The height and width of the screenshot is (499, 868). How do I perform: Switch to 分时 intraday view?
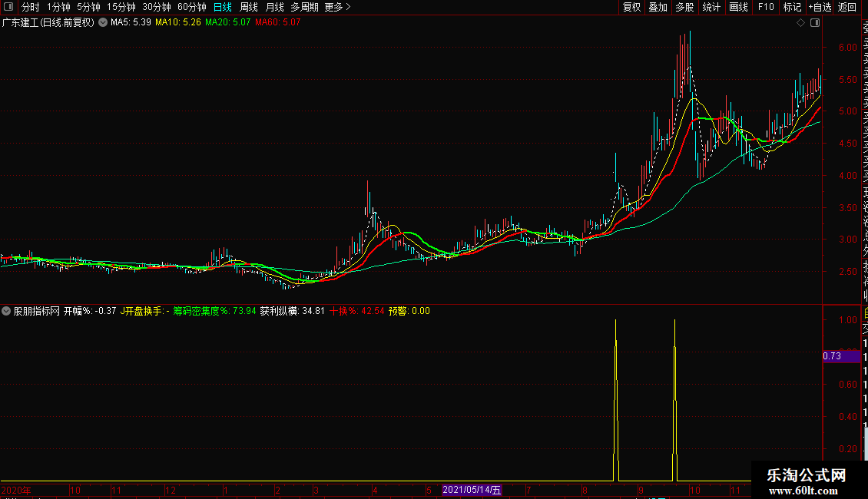point(31,7)
